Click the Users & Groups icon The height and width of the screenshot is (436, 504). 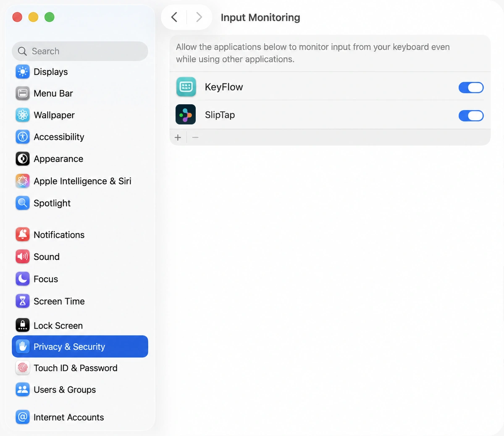[x=23, y=390]
